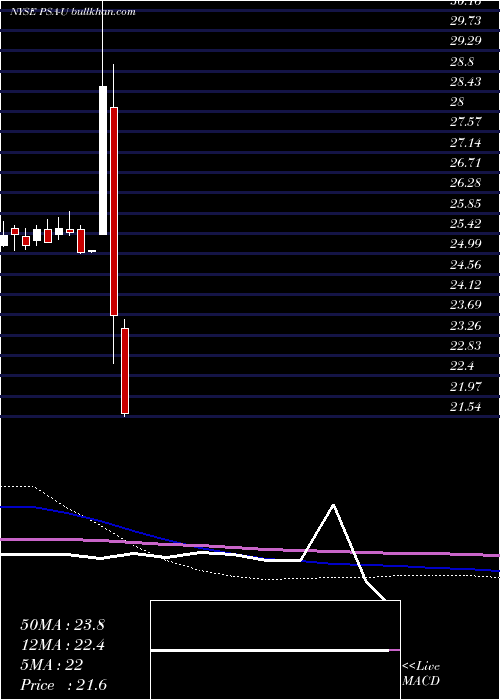Select the 25.85 price axis label
The image size is (500, 700).
(x=465, y=204)
